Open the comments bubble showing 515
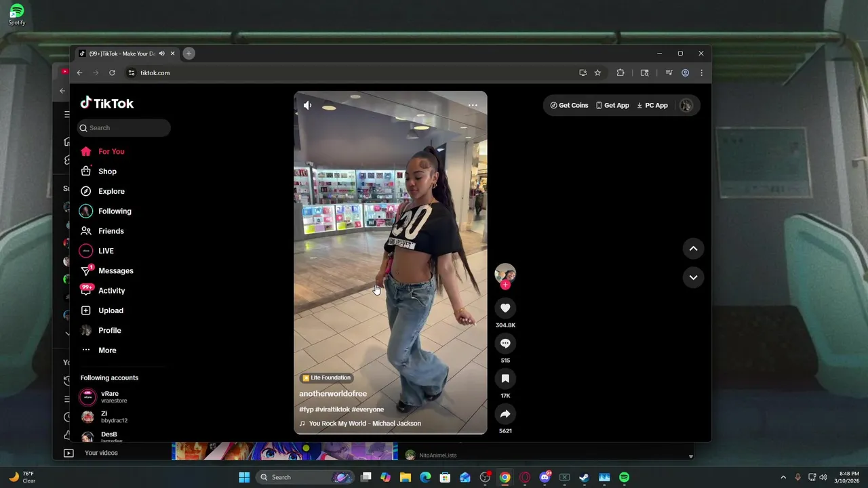This screenshot has height=488, width=868. tap(505, 344)
